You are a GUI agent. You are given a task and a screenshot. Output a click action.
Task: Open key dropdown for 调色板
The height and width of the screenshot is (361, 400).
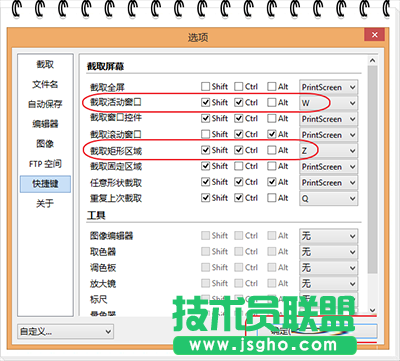tap(329, 268)
